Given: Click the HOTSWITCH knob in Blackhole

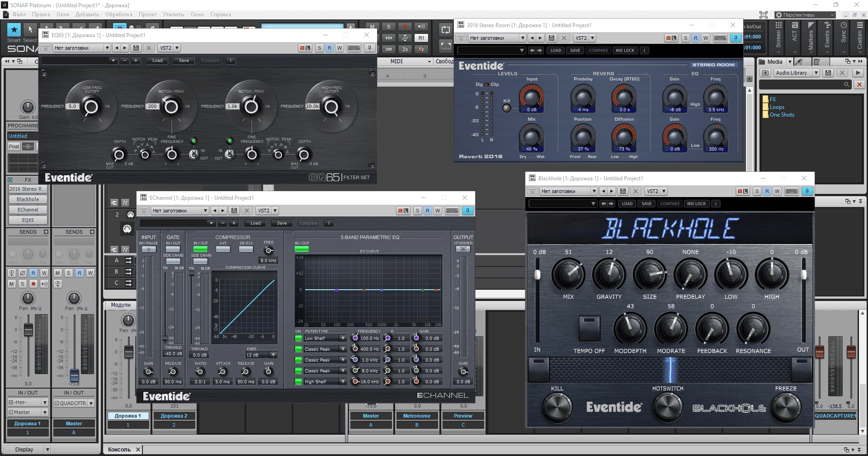Looking at the screenshot, I should (x=668, y=407).
